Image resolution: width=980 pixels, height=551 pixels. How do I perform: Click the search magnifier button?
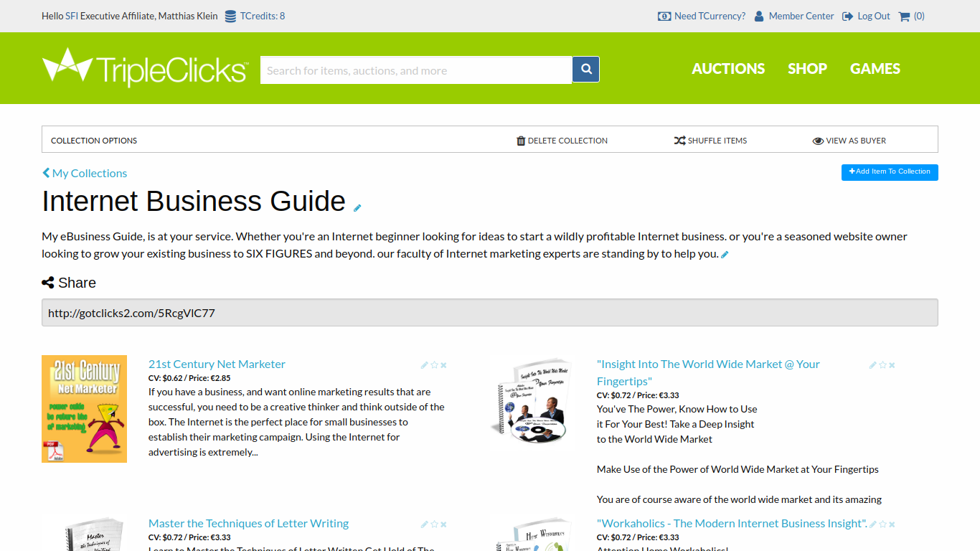pos(586,70)
